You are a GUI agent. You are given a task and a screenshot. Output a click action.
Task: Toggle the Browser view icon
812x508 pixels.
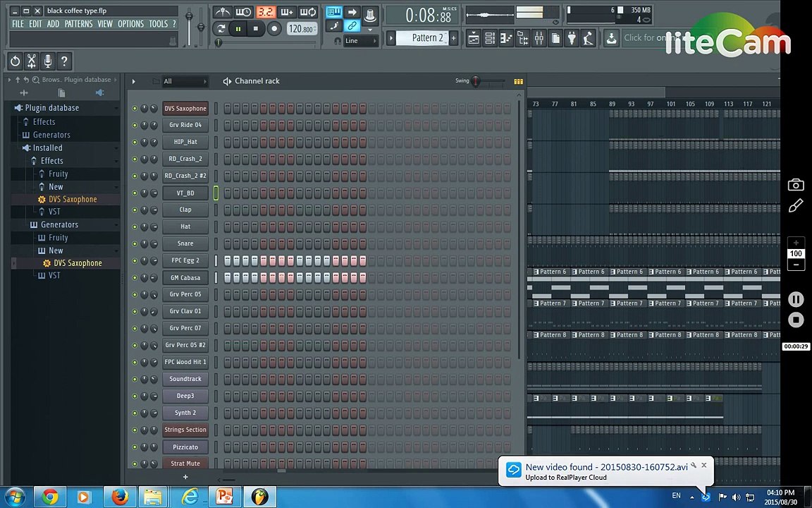[522, 38]
